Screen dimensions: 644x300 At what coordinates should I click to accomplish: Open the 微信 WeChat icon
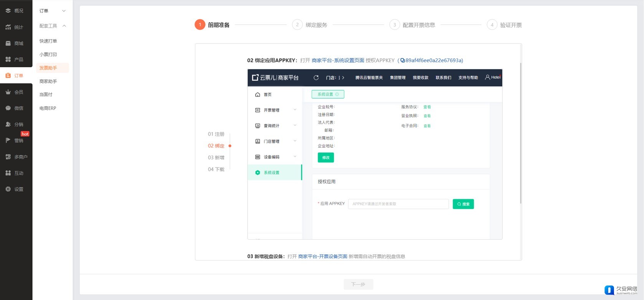[x=8, y=108]
